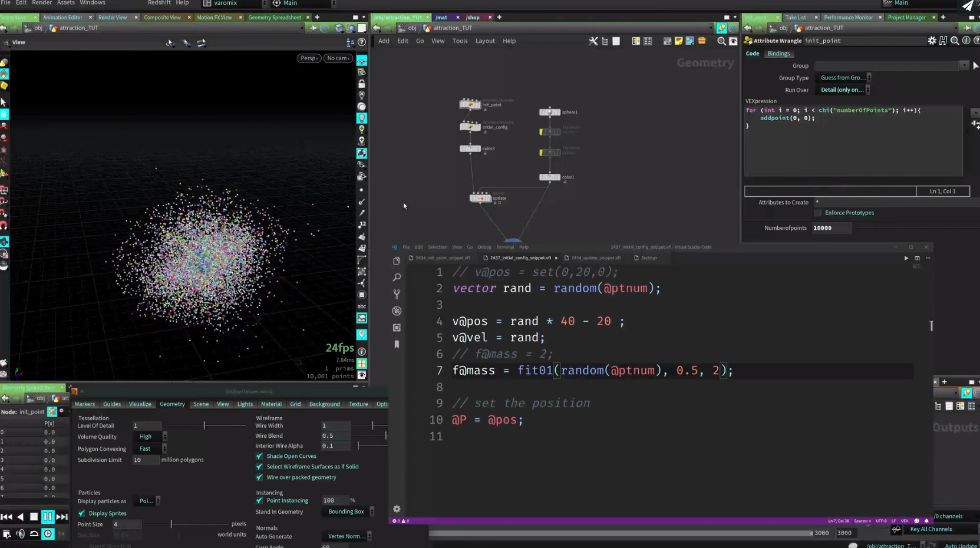Click the Key All Channels button

click(930, 529)
